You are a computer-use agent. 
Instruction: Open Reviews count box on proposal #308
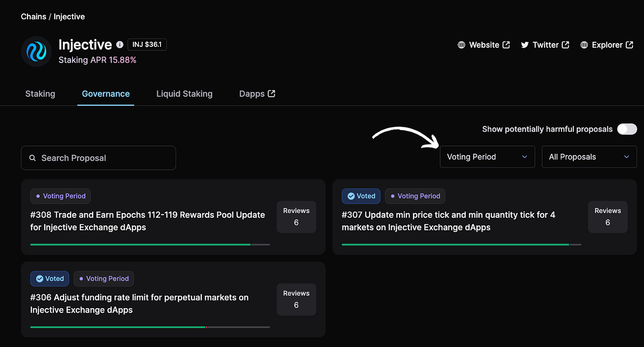[296, 217]
